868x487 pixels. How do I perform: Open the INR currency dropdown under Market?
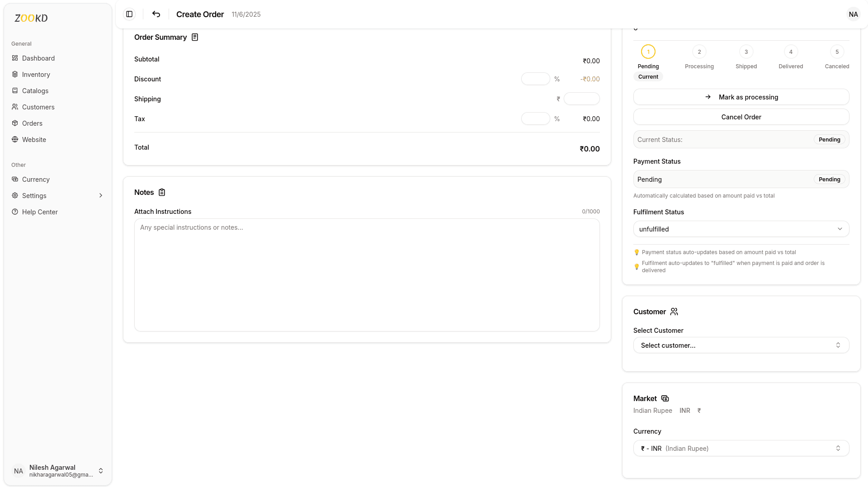pos(741,448)
